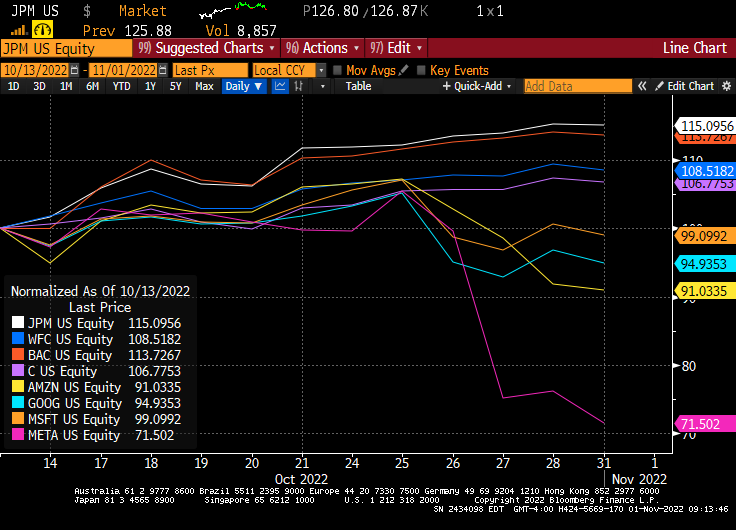Select the candlestick bar chart icon
The image size is (736, 530).
pos(299,86)
